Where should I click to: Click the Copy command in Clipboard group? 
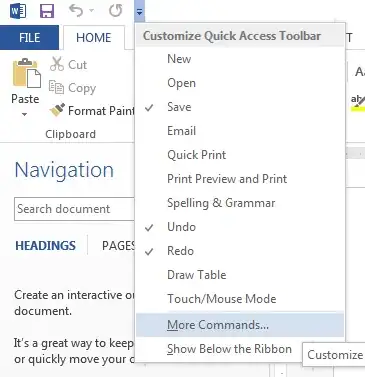[72, 88]
